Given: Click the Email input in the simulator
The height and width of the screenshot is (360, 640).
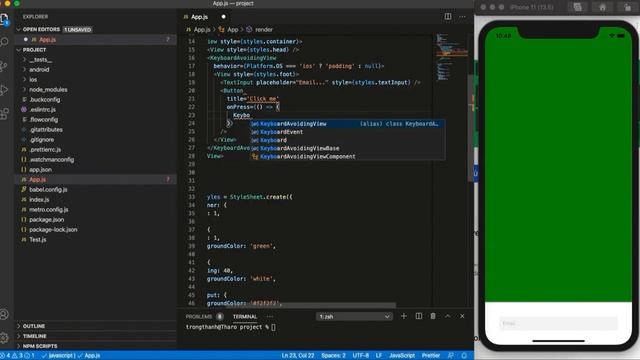Looking at the screenshot, I should coord(558,323).
